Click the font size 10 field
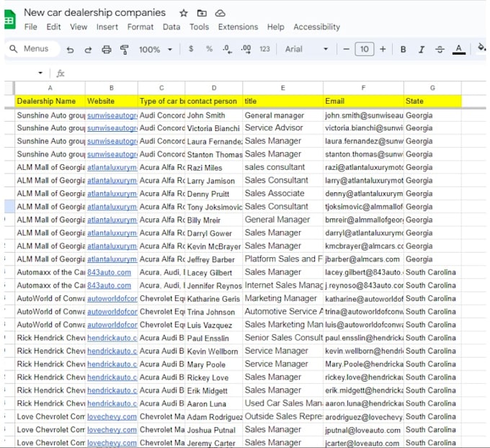This screenshot has height=448, width=490. [365, 49]
